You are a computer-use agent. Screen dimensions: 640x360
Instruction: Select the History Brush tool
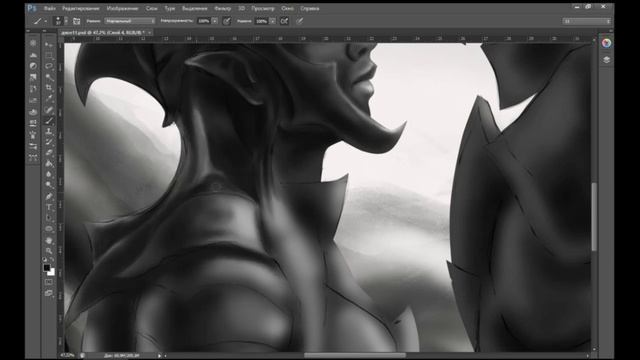49,142
